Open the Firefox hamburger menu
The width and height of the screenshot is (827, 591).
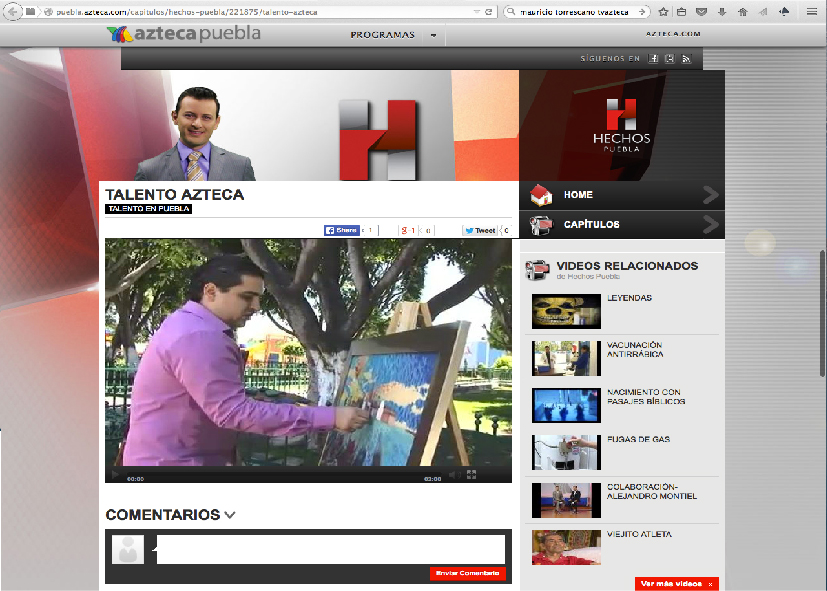pos(811,12)
